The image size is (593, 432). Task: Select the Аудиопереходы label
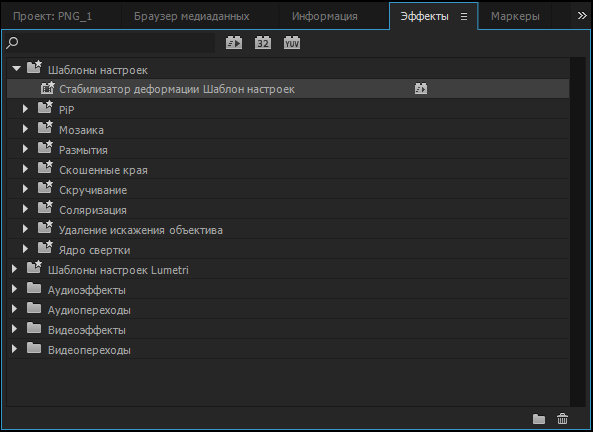coord(89,310)
